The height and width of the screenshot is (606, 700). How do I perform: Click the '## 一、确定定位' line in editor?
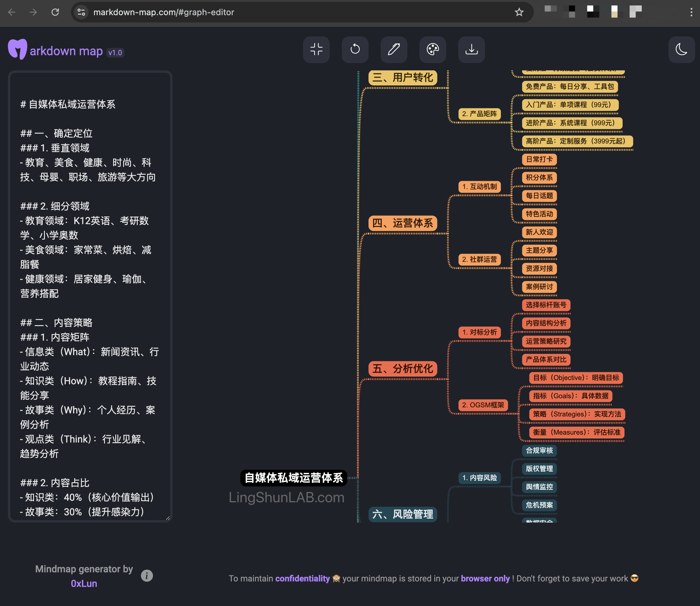pyautogui.click(x=56, y=133)
